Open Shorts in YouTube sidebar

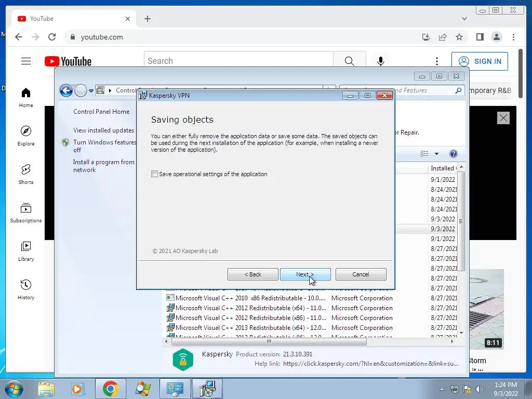tap(26, 175)
